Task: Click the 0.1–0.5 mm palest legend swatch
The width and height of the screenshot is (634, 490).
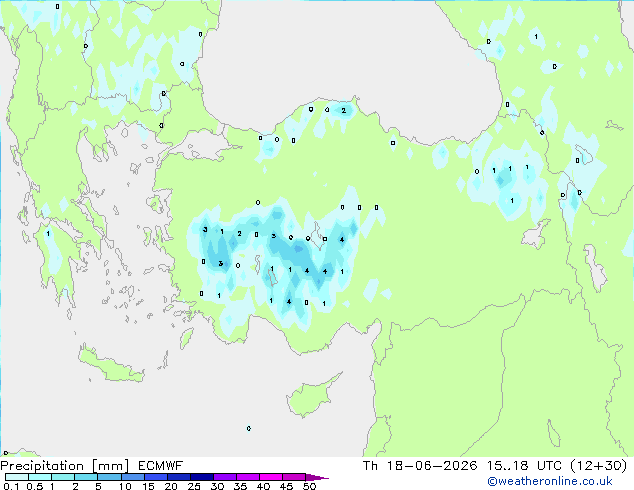Action: [17, 477]
